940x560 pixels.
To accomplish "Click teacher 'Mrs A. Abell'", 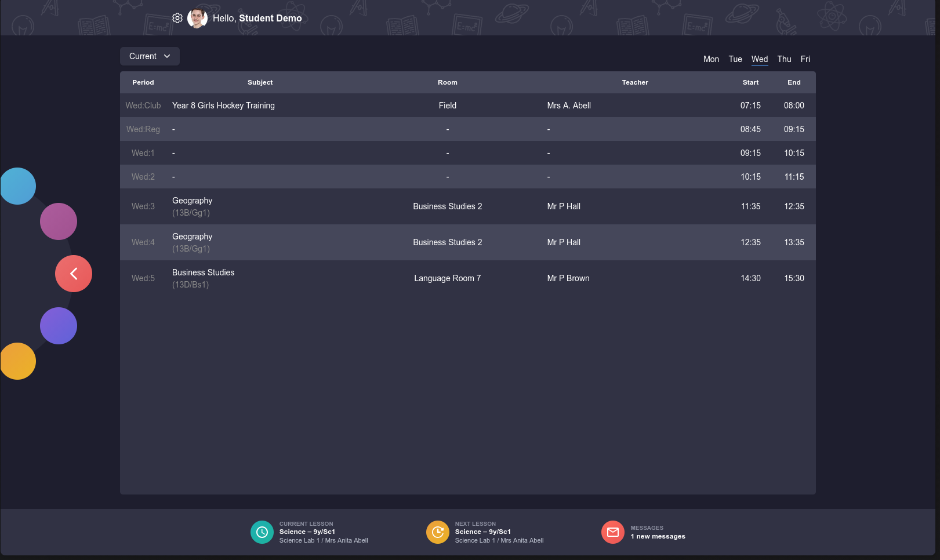I will point(569,106).
